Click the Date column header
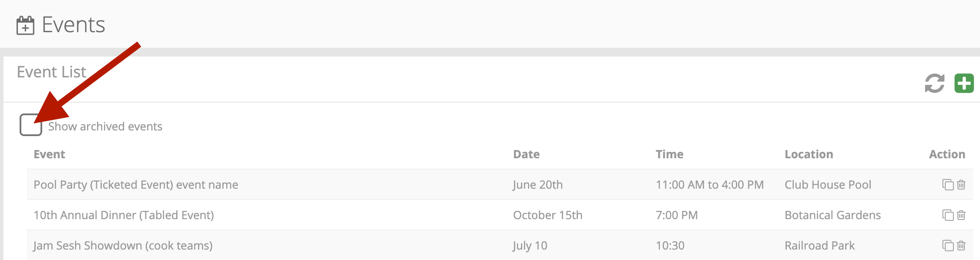The width and height of the screenshot is (980, 260). [526, 154]
